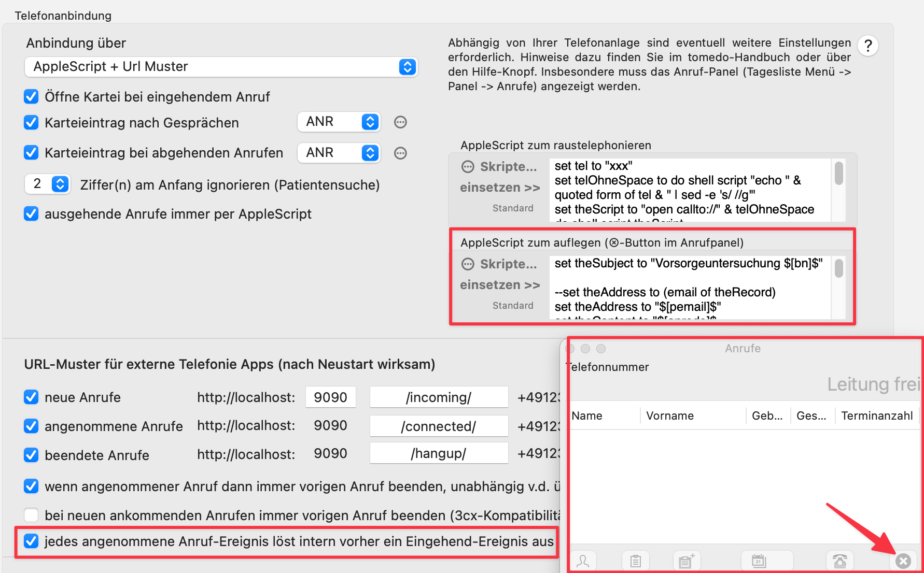Click the Ges... column header
The height and width of the screenshot is (573, 924).
tap(812, 416)
